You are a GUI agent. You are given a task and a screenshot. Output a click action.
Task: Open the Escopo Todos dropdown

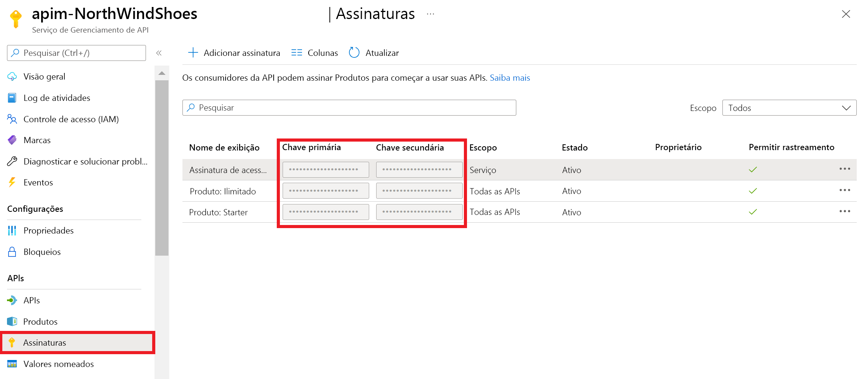pyautogui.click(x=789, y=108)
